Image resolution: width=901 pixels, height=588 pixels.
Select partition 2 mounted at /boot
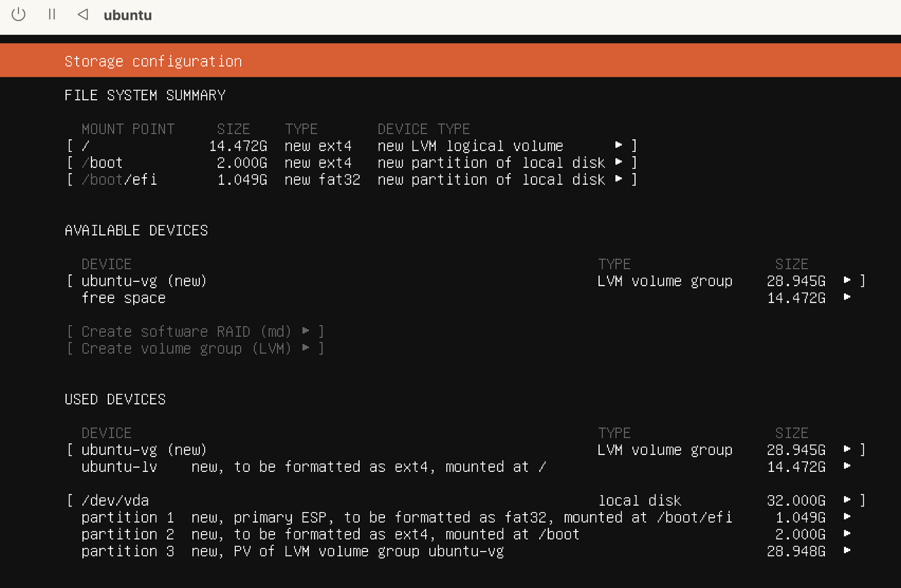click(466, 535)
